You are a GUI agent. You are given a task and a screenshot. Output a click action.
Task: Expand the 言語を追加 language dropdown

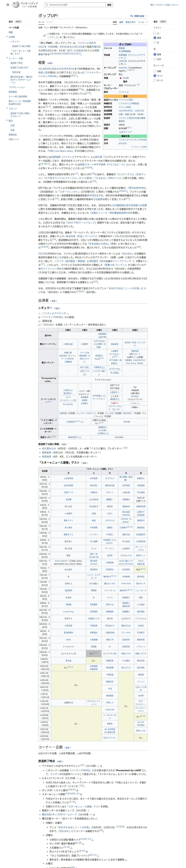(x=139, y=16)
